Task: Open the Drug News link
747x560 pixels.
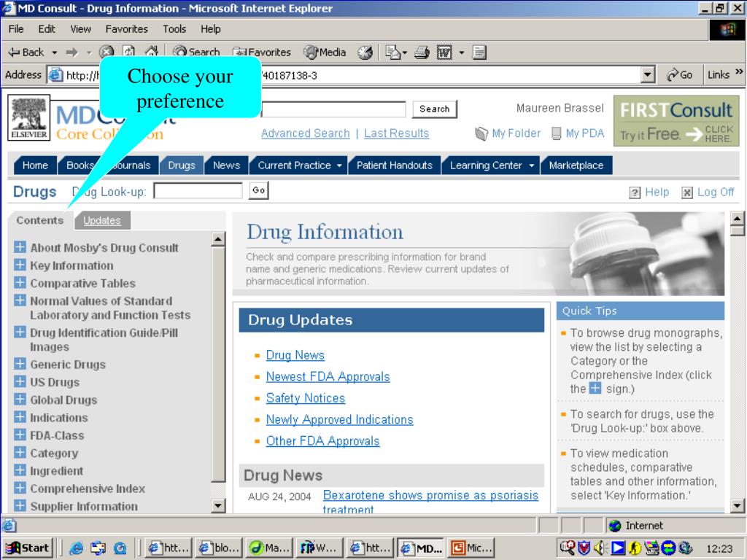Action: click(x=295, y=355)
